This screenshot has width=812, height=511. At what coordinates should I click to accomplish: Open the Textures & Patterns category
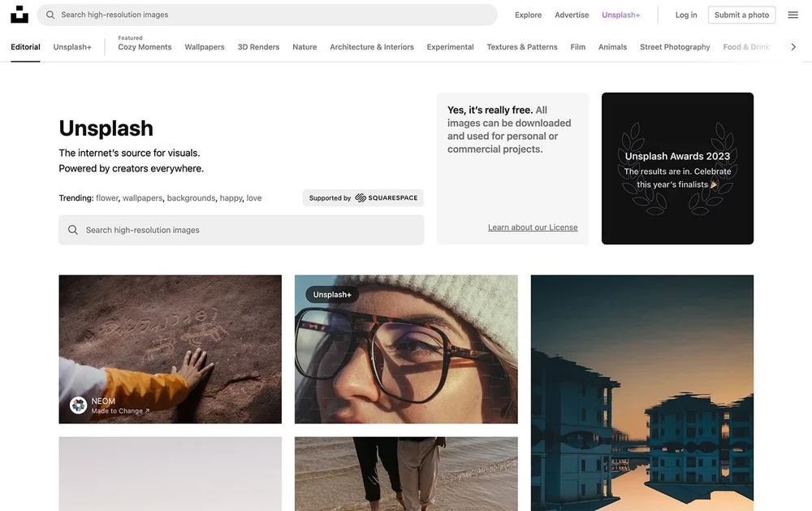click(522, 46)
